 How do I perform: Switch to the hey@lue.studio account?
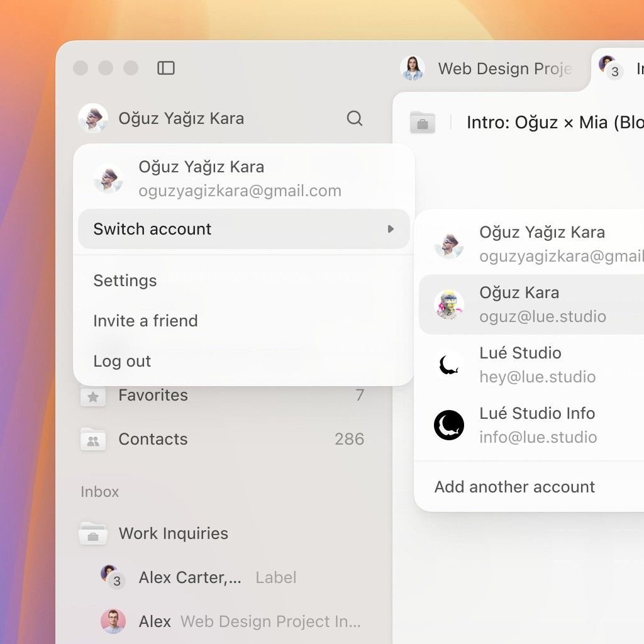tap(531, 365)
